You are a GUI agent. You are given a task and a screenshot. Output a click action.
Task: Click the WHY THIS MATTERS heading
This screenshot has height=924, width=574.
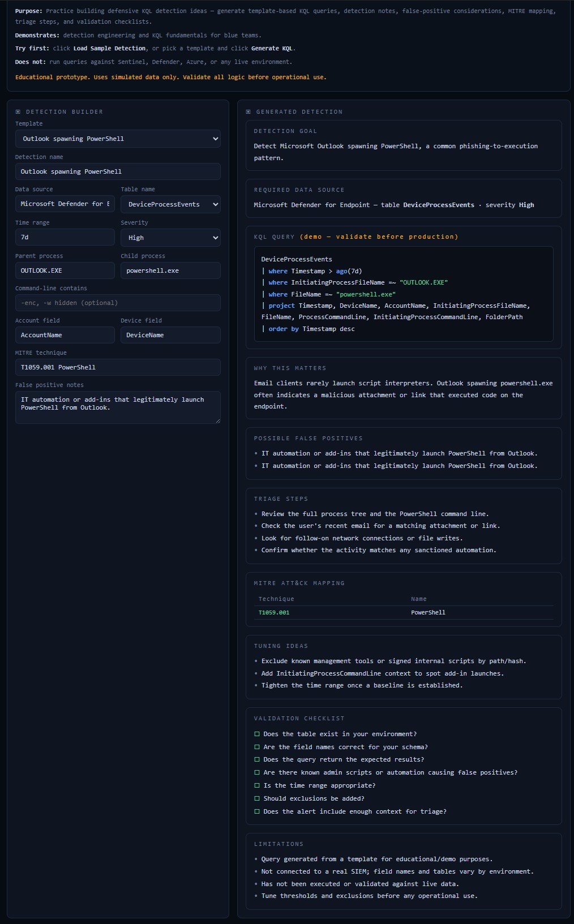tap(290, 368)
